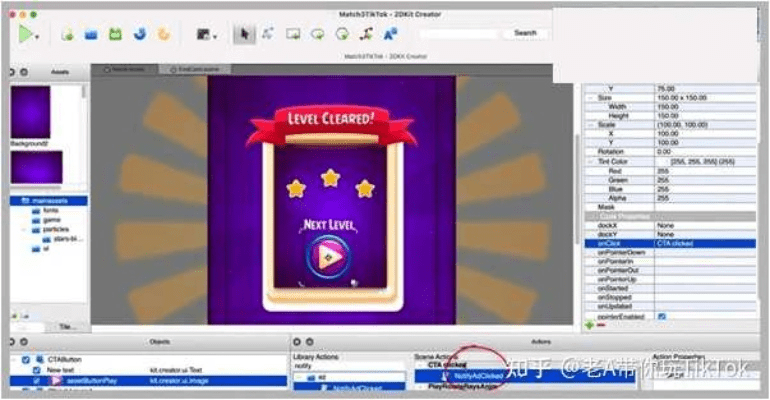Switch to the second scene tab
This screenshot has height=400, width=770.
click(x=198, y=70)
